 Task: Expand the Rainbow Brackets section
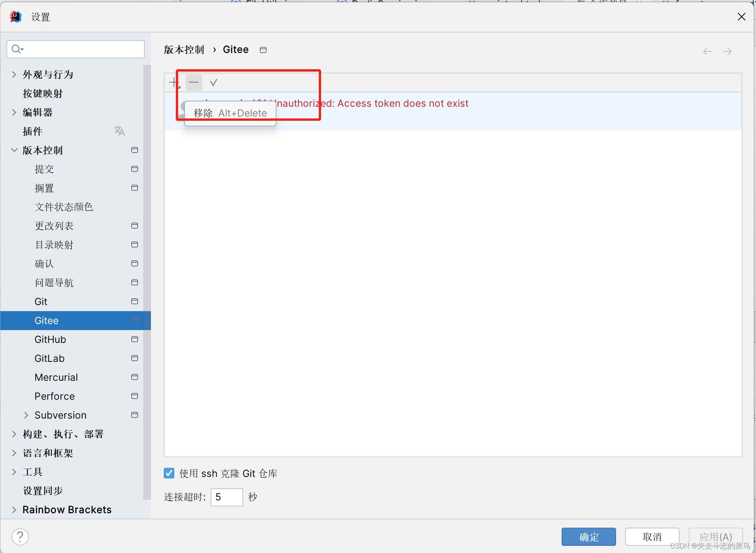[x=14, y=509]
